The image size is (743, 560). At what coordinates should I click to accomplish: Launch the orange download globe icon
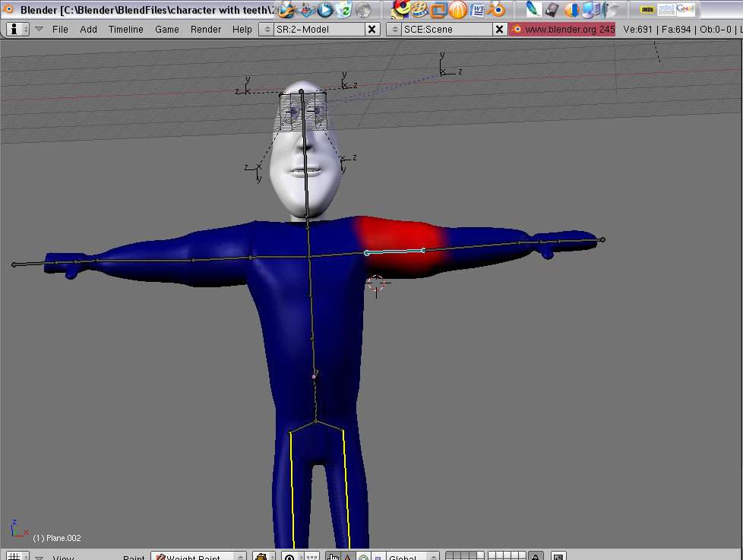[x=571, y=9]
